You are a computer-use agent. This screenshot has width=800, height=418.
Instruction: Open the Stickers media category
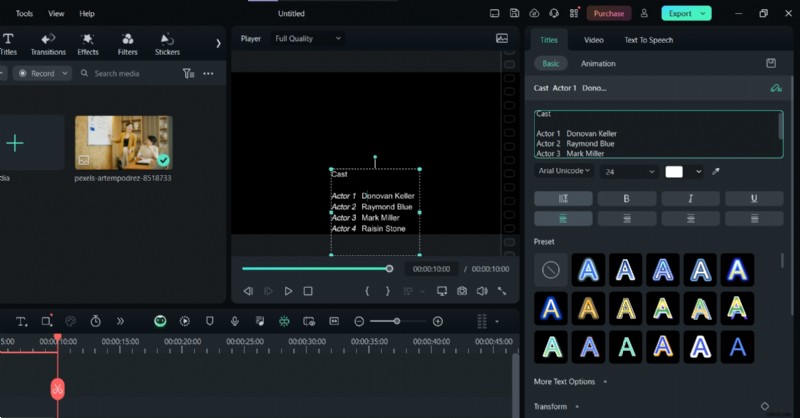(167, 44)
